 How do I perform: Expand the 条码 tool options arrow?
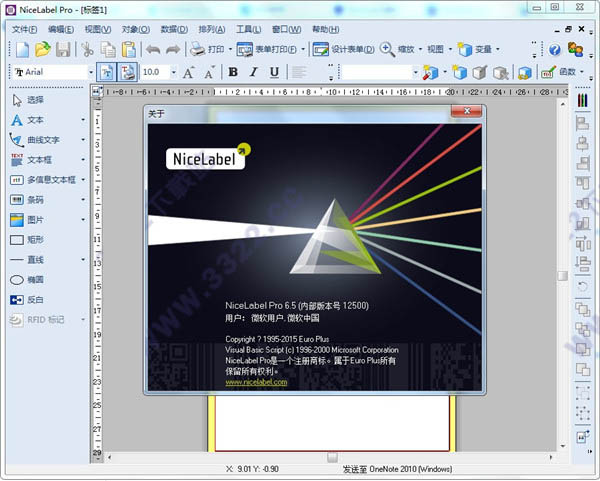83,200
